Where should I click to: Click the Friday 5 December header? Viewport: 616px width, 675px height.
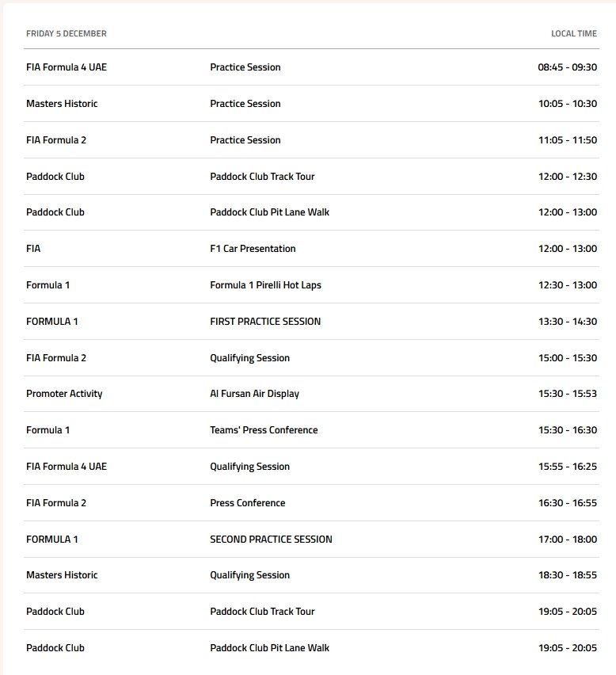(67, 33)
